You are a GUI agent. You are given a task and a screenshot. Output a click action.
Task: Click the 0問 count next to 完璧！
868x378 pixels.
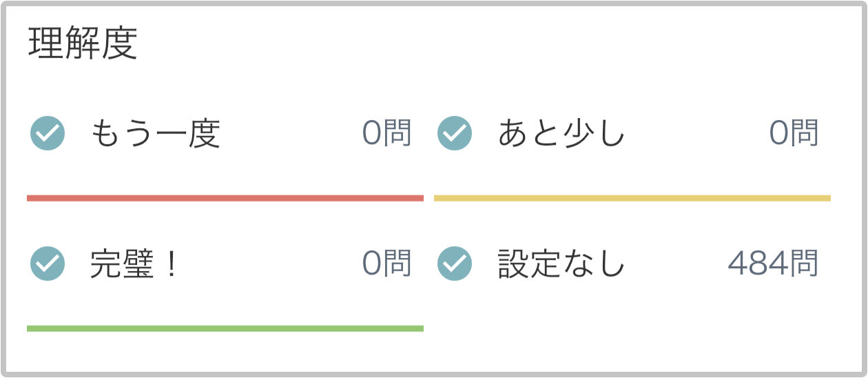(386, 263)
